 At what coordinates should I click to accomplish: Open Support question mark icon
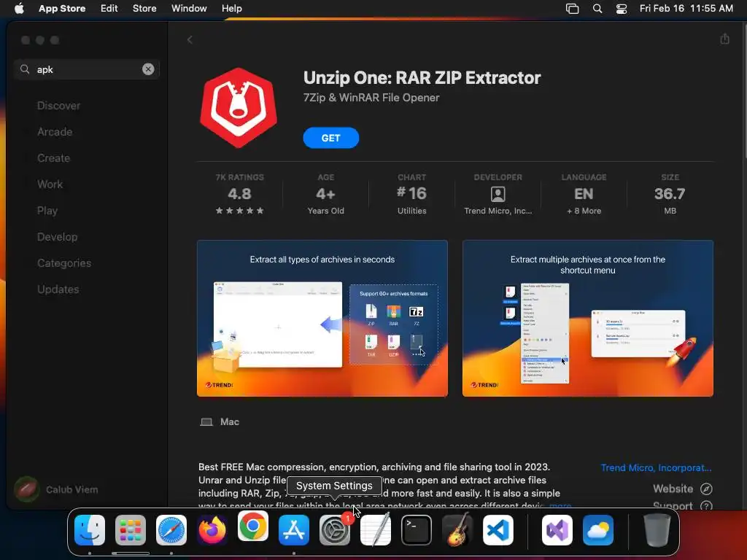(x=706, y=506)
